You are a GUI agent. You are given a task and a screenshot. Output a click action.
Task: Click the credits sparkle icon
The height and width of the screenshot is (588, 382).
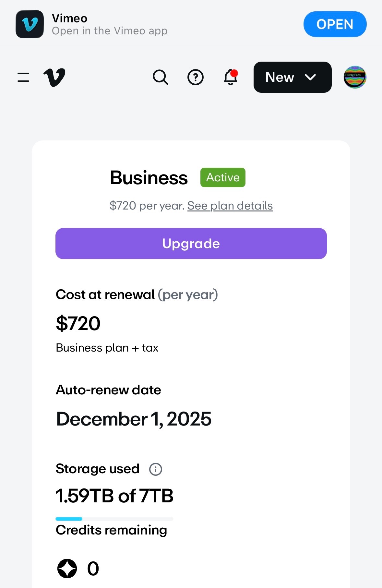(x=67, y=569)
